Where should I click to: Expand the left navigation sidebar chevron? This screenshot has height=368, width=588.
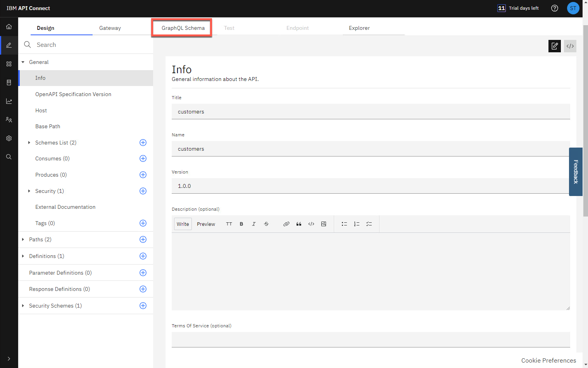tap(9, 359)
